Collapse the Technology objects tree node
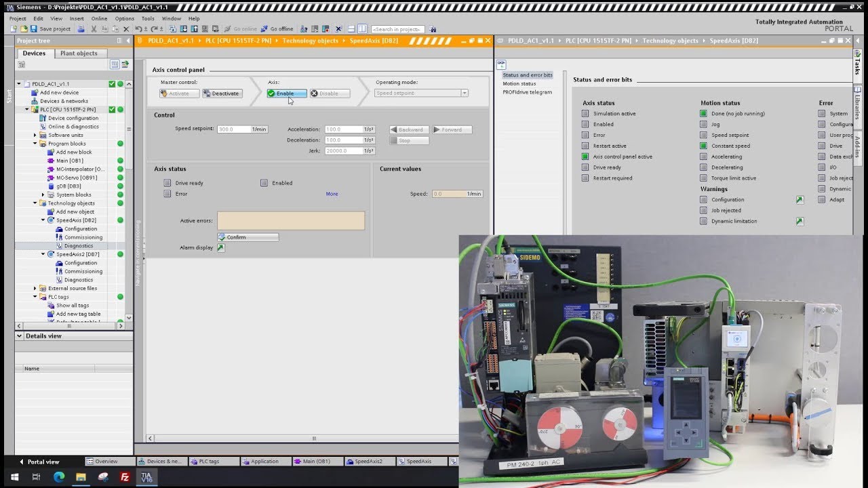The width and height of the screenshot is (868, 488). coord(35,203)
